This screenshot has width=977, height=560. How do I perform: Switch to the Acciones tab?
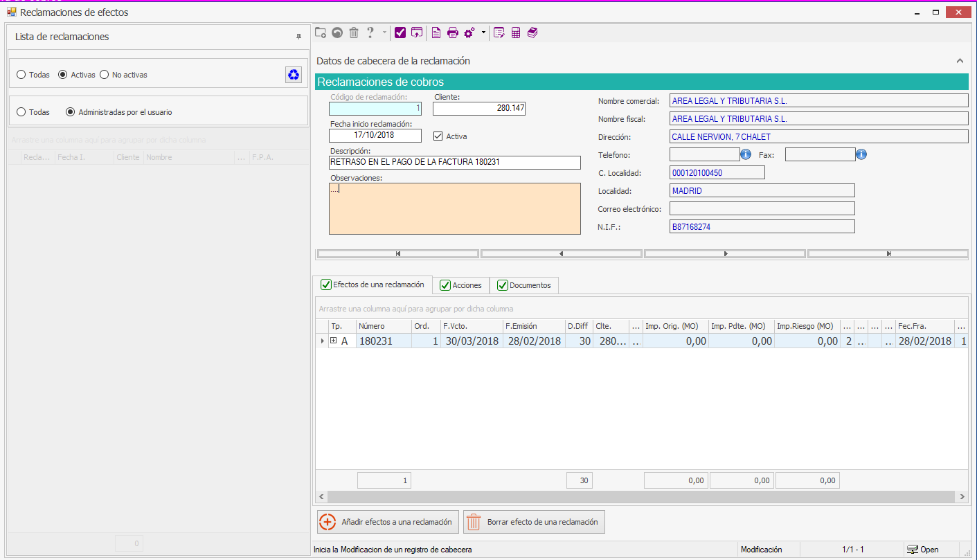pyautogui.click(x=461, y=285)
